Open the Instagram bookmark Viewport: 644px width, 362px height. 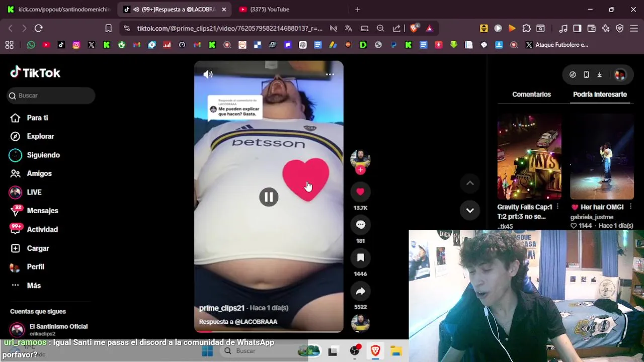tap(76, 45)
